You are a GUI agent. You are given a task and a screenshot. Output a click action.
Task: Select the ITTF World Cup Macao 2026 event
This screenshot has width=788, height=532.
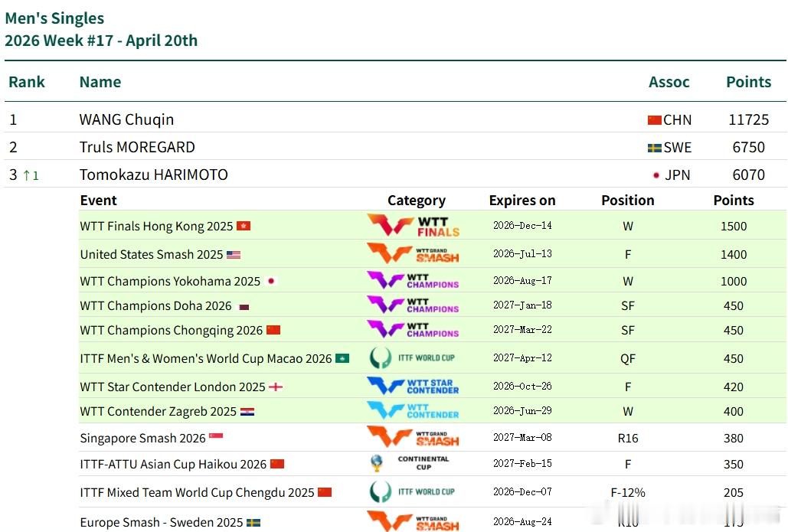[x=206, y=358]
